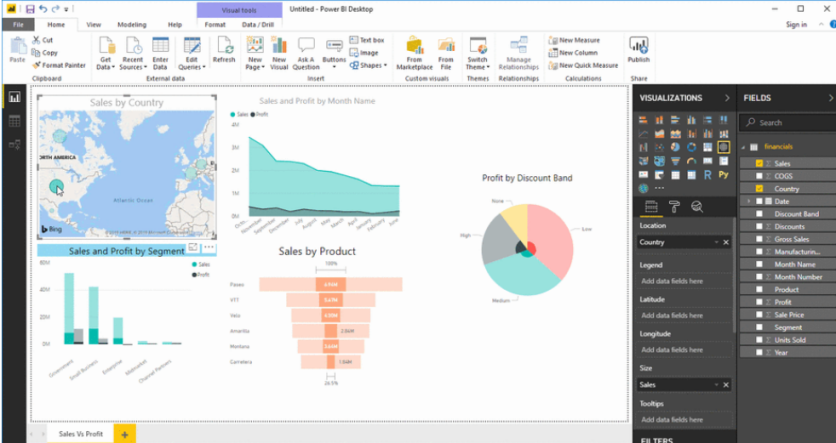Switch to the View ribbon tab
Screen dimensions: 836x443
click(94, 25)
